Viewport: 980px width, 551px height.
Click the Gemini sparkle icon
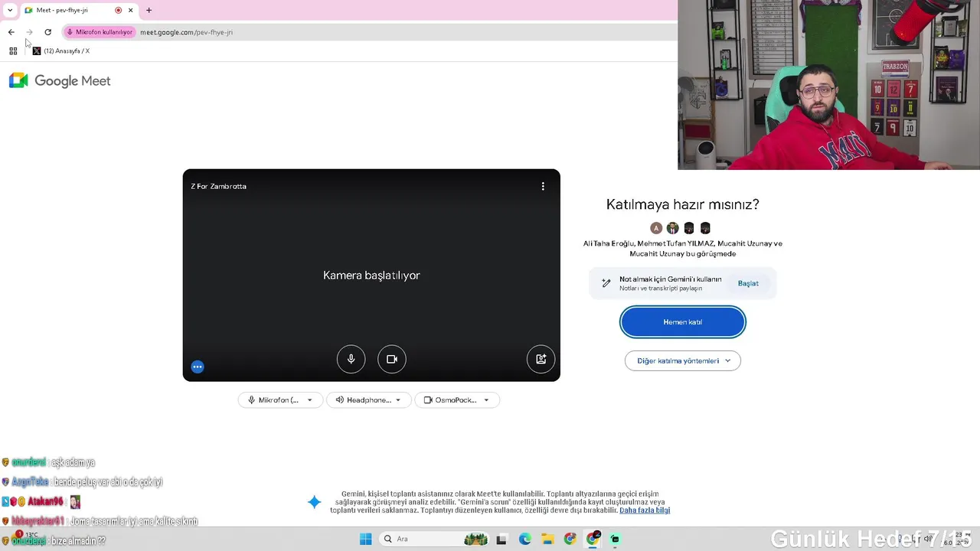click(314, 502)
